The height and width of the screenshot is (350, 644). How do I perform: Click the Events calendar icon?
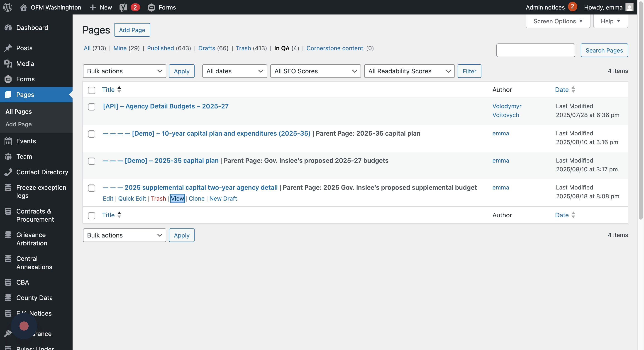tap(8, 141)
